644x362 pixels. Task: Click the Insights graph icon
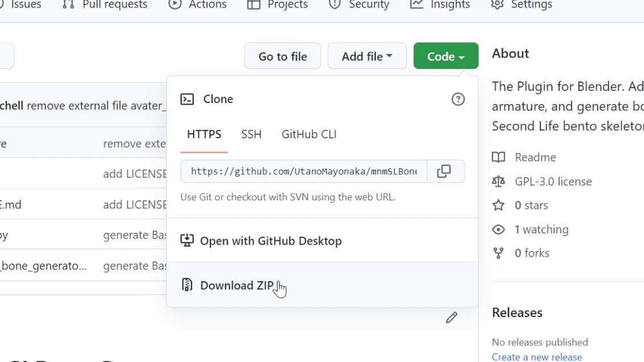coord(417,5)
